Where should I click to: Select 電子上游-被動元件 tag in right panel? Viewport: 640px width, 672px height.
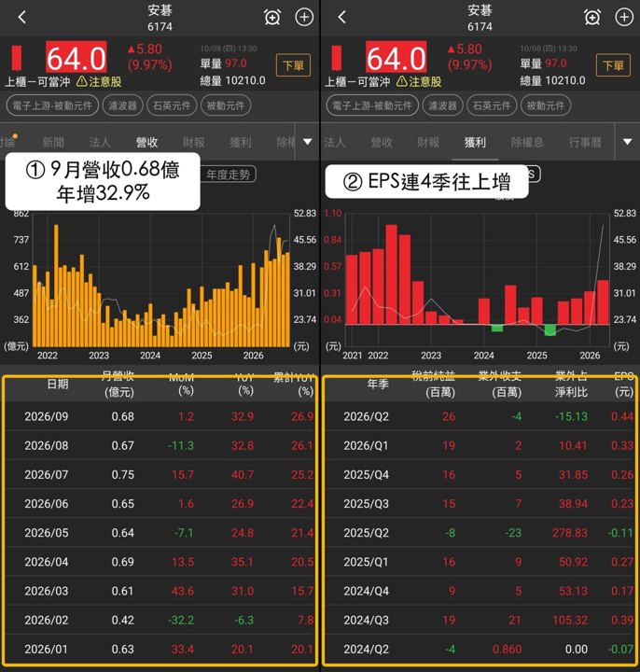tap(372, 105)
